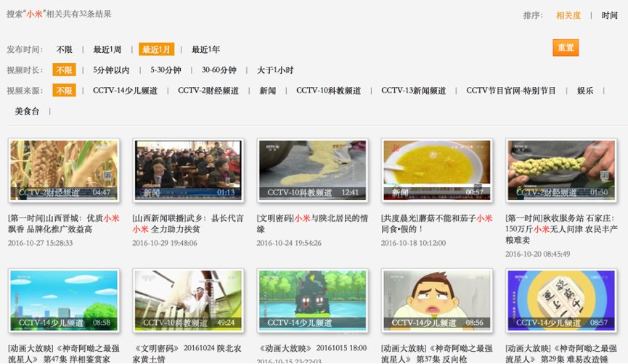
Task: Filter source to CCTV节目官网-特别节目
Action: tap(511, 91)
